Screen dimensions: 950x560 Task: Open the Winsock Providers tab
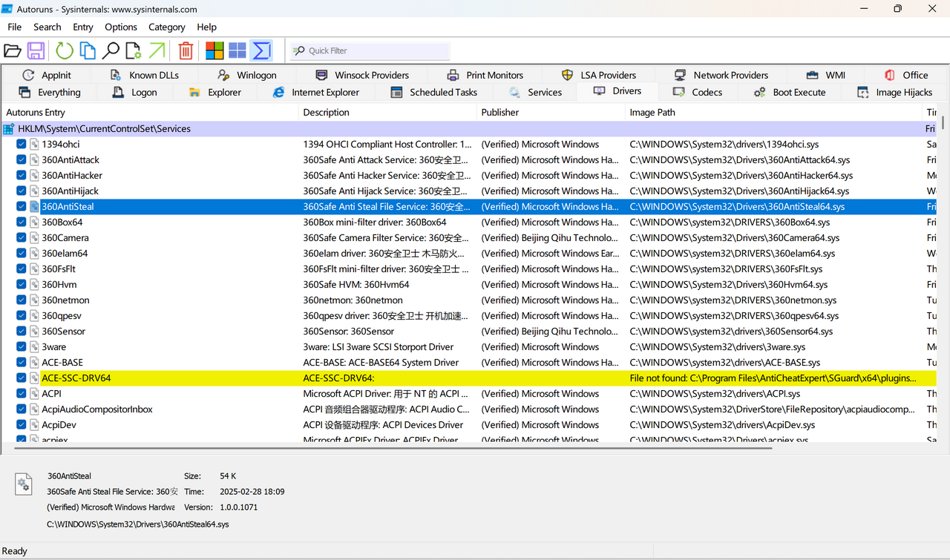coord(362,75)
